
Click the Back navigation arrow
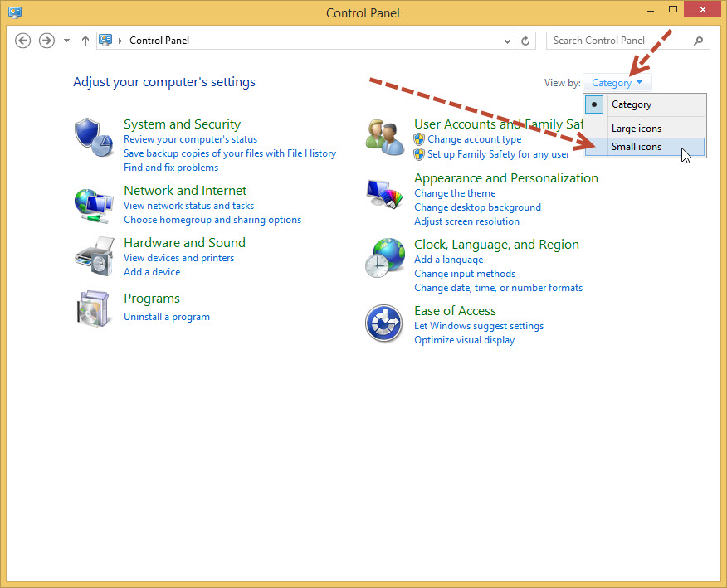coord(22,40)
